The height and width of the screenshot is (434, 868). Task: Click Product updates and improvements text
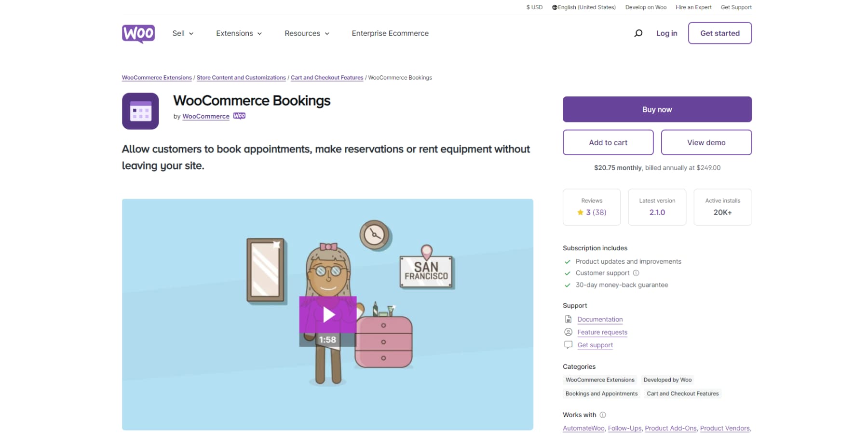click(x=628, y=261)
